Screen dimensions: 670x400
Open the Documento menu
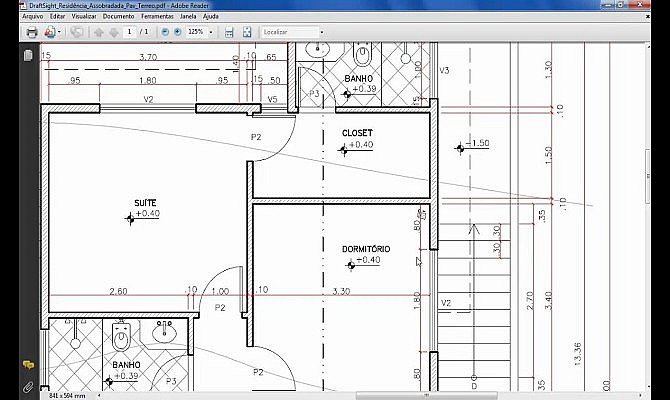pyautogui.click(x=118, y=16)
